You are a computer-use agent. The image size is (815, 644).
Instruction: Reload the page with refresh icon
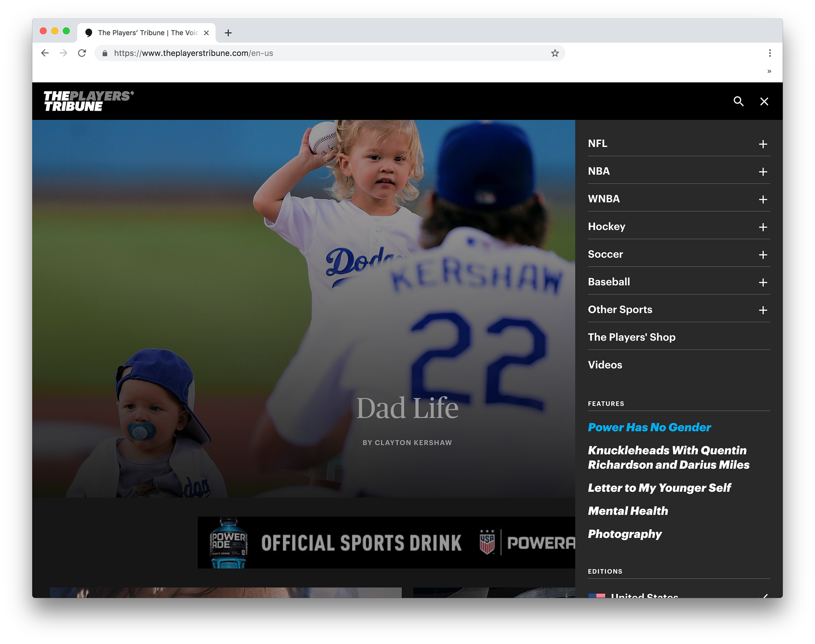(82, 53)
